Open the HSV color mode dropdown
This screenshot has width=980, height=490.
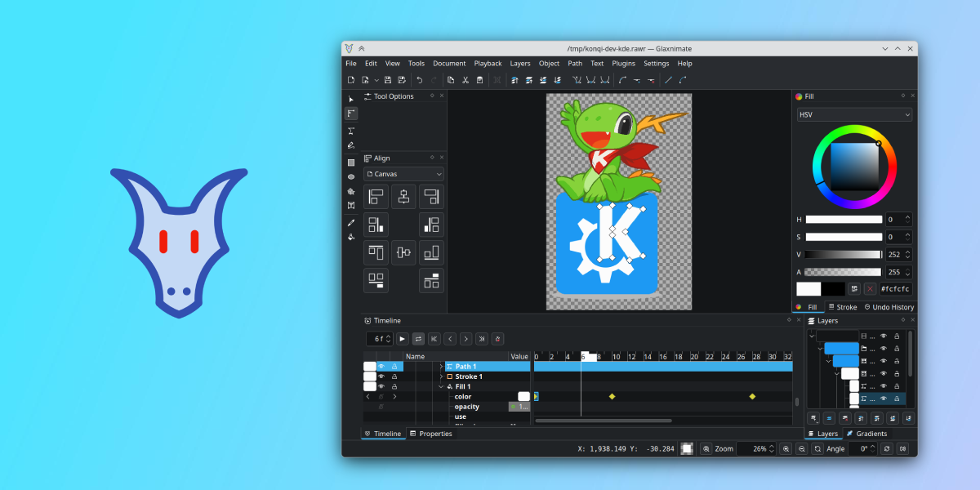(x=854, y=115)
